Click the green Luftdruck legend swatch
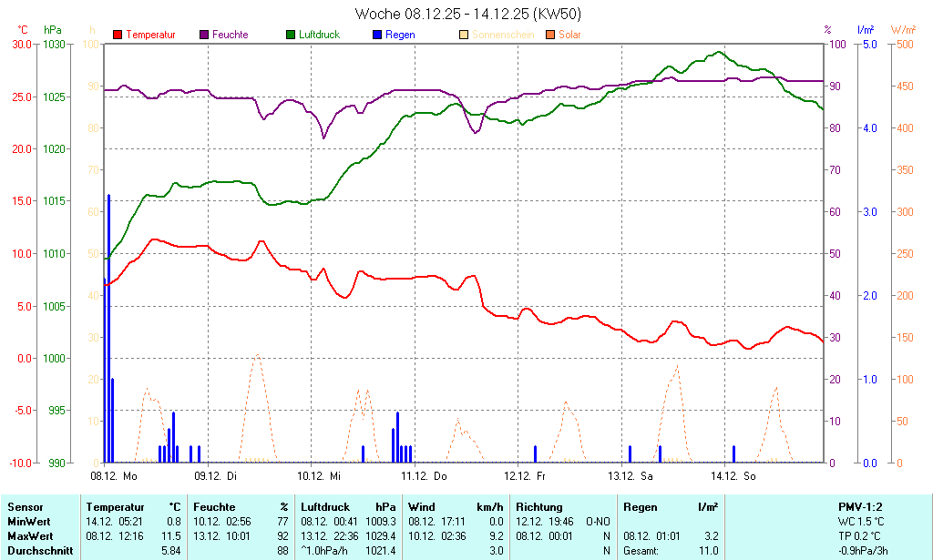This screenshot has height=560, width=933. click(291, 35)
